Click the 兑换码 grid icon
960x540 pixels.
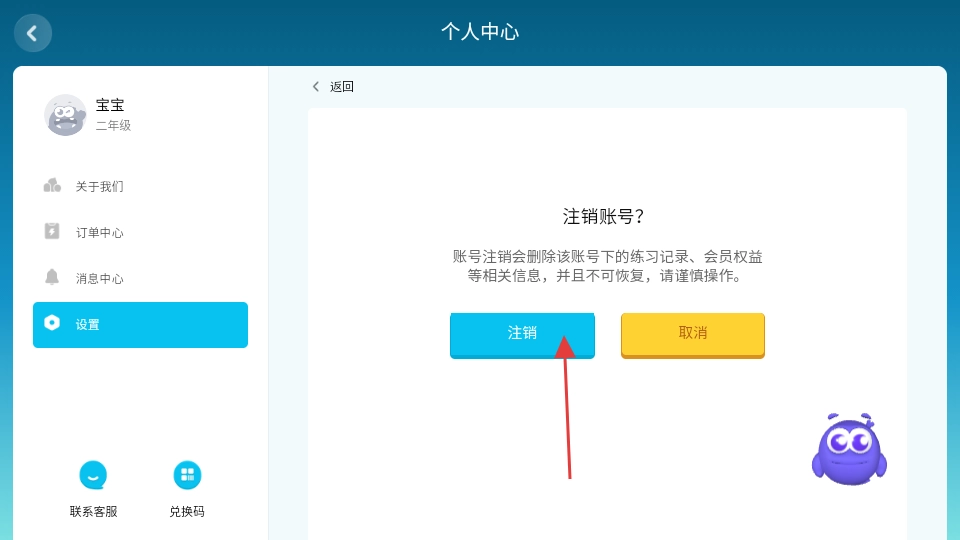coord(187,475)
